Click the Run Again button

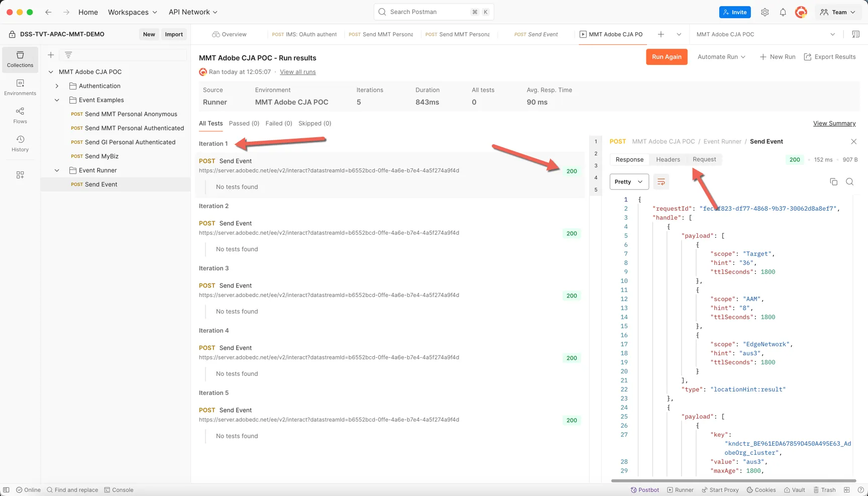(x=667, y=57)
